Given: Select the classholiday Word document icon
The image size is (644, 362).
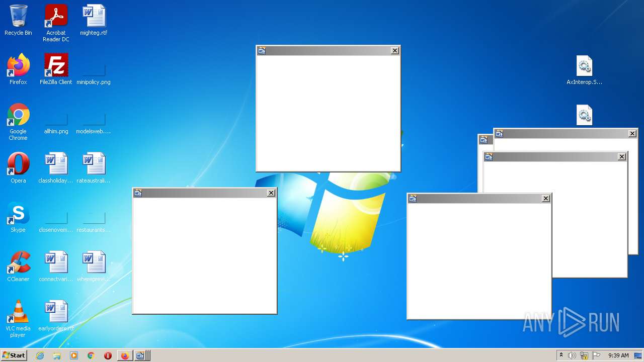Looking at the screenshot, I should pyautogui.click(x=56, y=168).
